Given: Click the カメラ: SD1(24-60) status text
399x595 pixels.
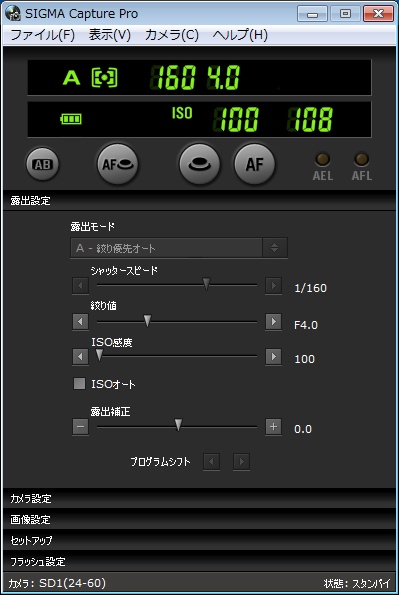Looking at the screenshot, I should [x=57, y=583].
